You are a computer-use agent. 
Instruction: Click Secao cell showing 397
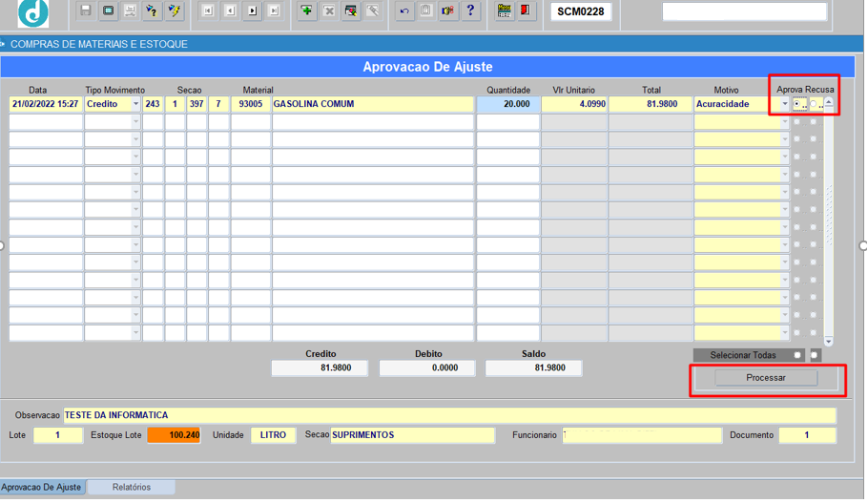coord(196,104)
